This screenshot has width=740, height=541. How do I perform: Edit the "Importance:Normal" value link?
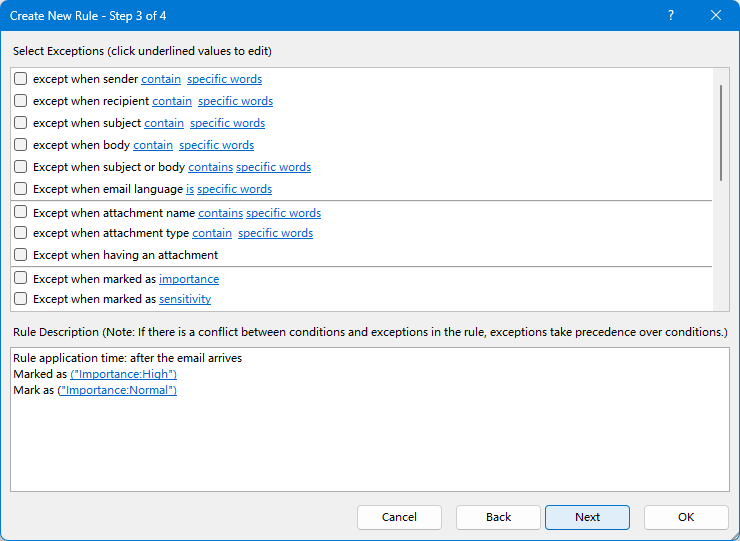click(117, 390)
